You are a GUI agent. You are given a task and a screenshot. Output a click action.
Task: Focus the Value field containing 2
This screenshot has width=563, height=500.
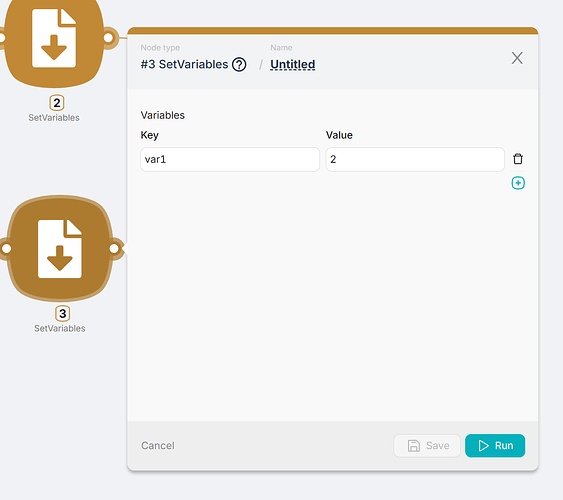(x=415, y=159)
